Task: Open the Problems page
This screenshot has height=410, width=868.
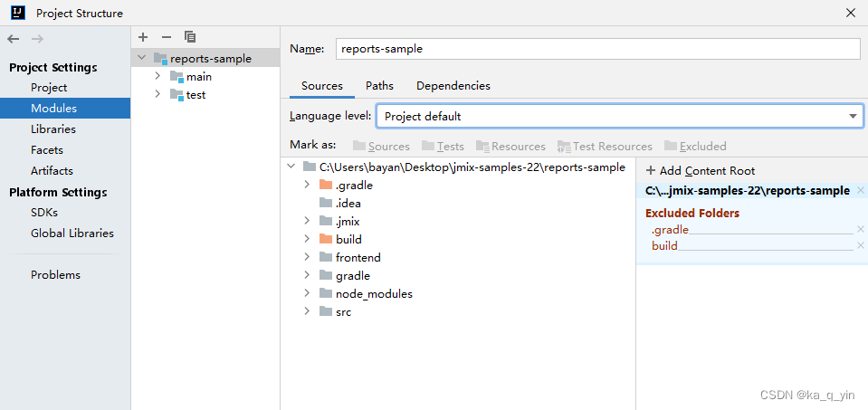Action: tap(55, 275)
